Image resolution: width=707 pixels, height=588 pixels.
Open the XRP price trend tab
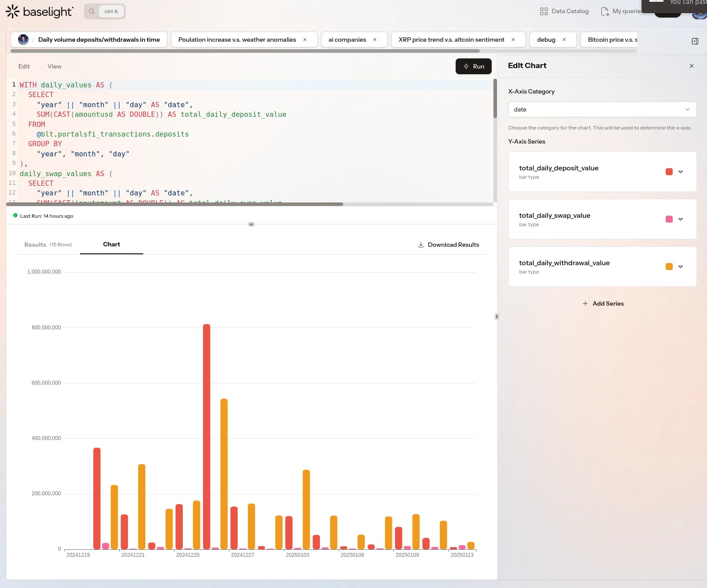[x=451, y=40]
